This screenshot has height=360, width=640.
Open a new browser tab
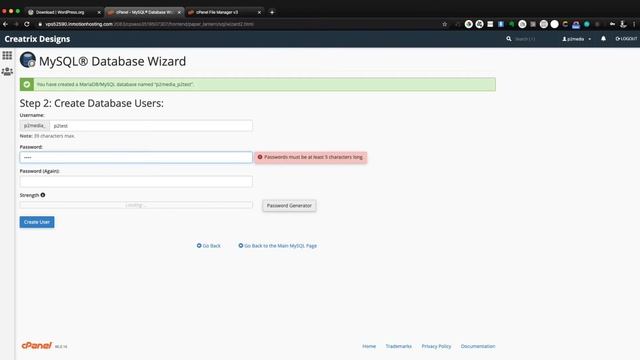pos(272,12)
